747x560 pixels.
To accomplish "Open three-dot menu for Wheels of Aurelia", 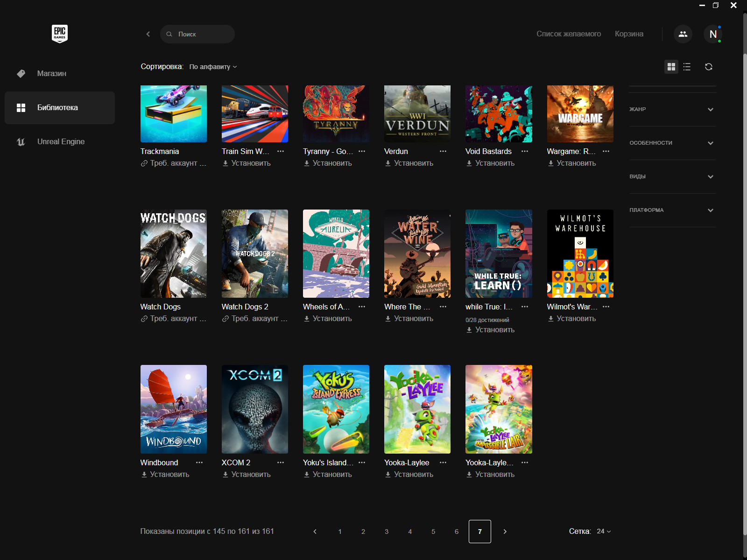I will coord(362,307).
